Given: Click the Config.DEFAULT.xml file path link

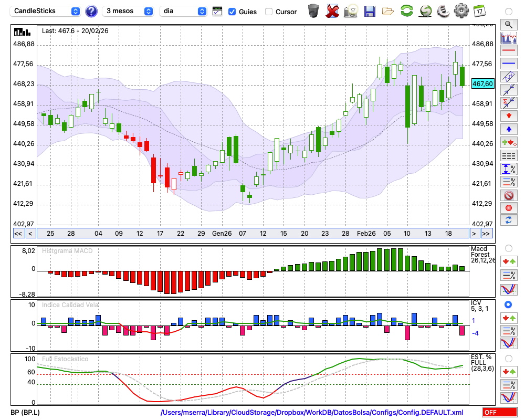Looking at the screenshot, I should click(x=312, y=412).
